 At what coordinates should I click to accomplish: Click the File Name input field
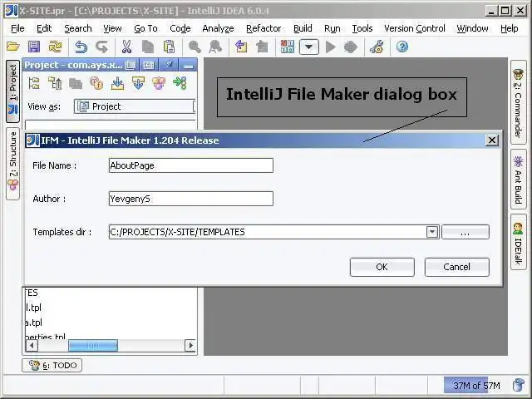click(191, 165)
